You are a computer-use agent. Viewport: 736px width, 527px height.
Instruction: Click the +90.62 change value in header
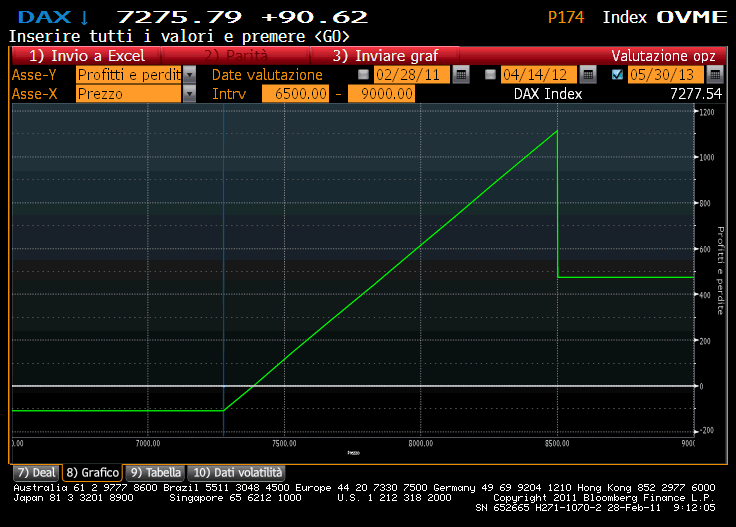tap(314, 17)
